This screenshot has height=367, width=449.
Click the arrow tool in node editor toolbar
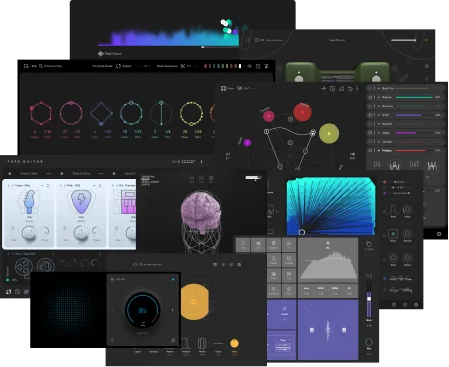click(323, 88)
